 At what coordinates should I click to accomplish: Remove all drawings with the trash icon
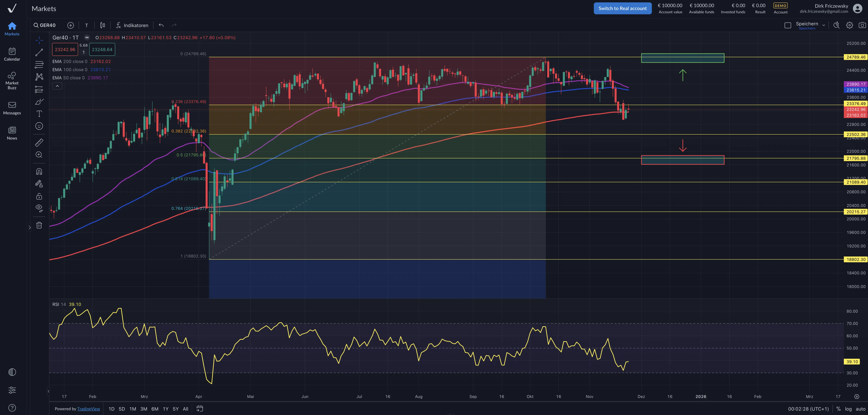(x=39, y=225)
